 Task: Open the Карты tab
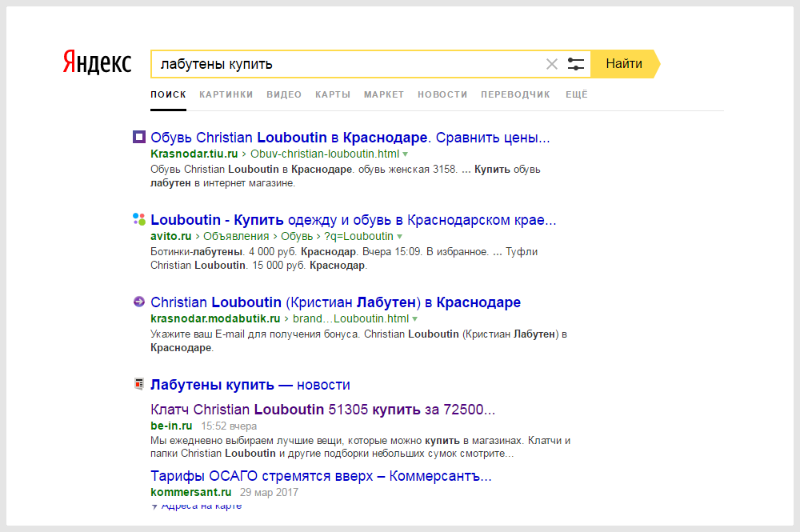click(x=333, y=94)
